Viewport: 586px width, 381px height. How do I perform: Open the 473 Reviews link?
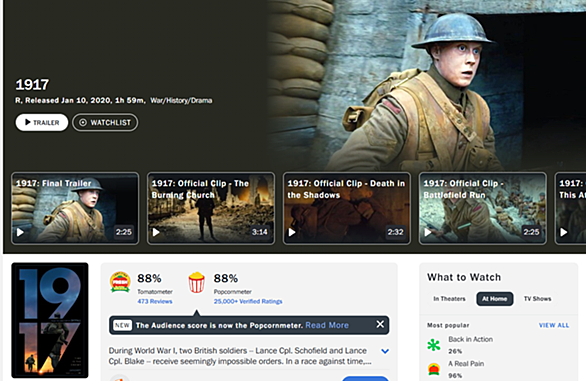(x=155, y=301)
